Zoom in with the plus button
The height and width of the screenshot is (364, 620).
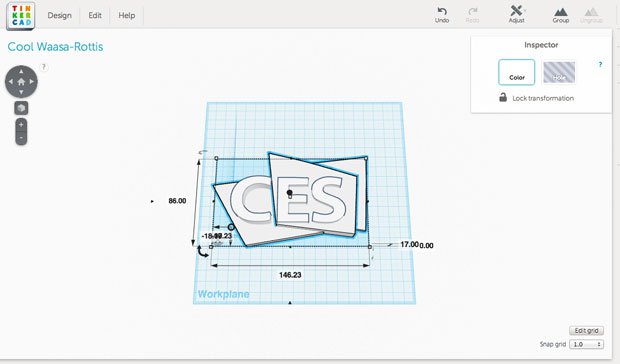tap(21, 124)
